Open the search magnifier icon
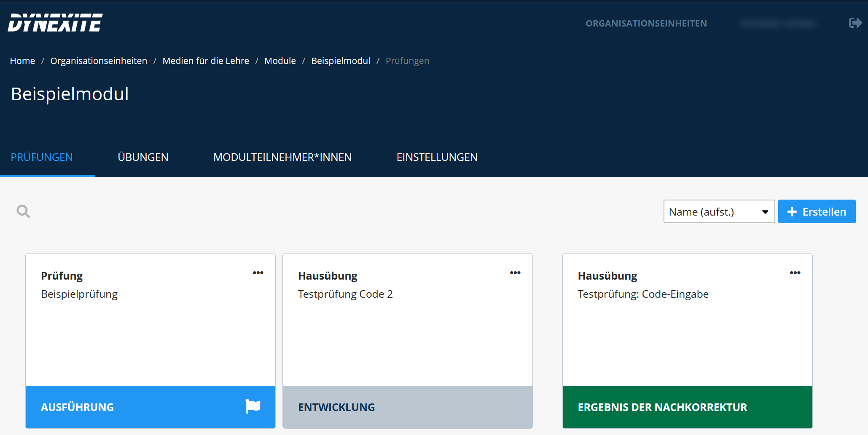Image resolution: width=868 pixels, height=435 pixels. click(23, 211)
